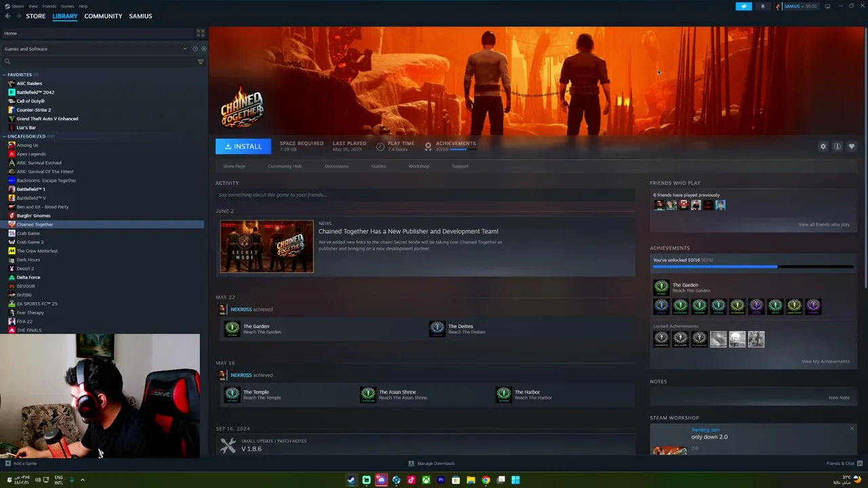Open the View menu
The image size is (868, 488).
pyautogui.click(x=33, y=6)
